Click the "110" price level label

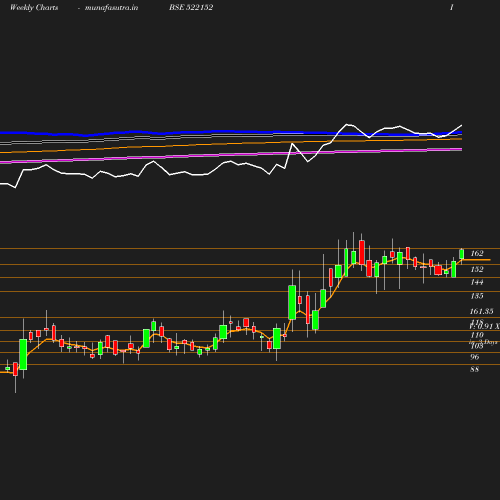[x=477, y=335]
